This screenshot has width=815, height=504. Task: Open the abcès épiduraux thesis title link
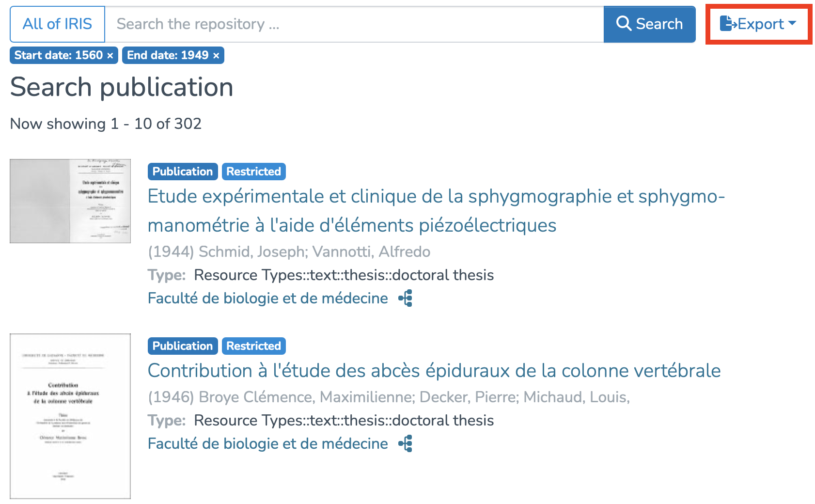[x=434, y=371]
